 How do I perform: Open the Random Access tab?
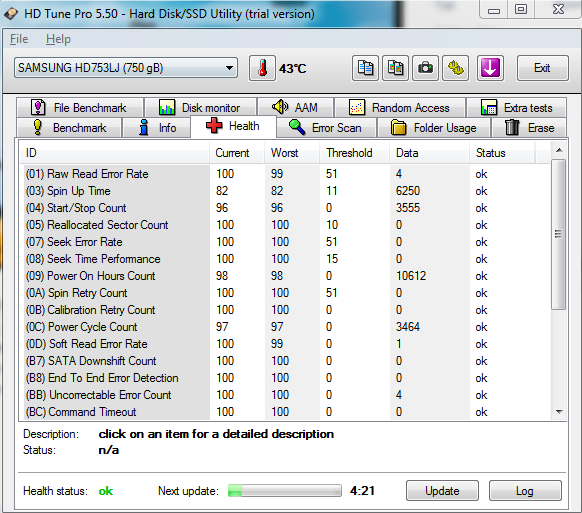click(x=400, y=108)
